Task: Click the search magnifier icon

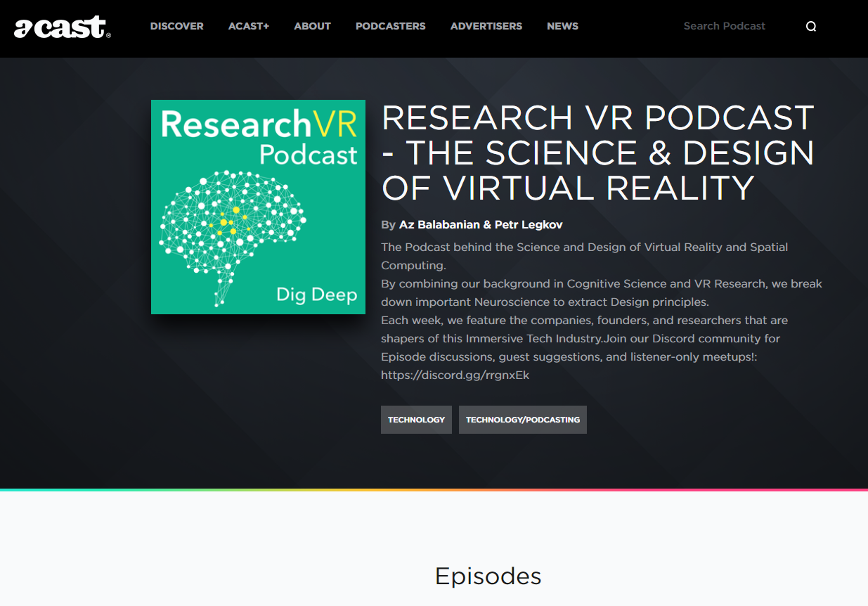Action: [x=811, y=27]
